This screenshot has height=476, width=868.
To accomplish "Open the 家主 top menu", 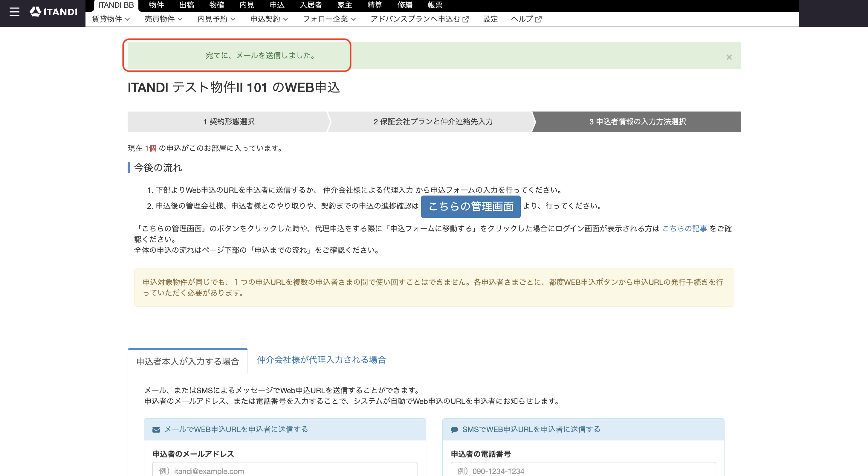I will click(344, 5).
